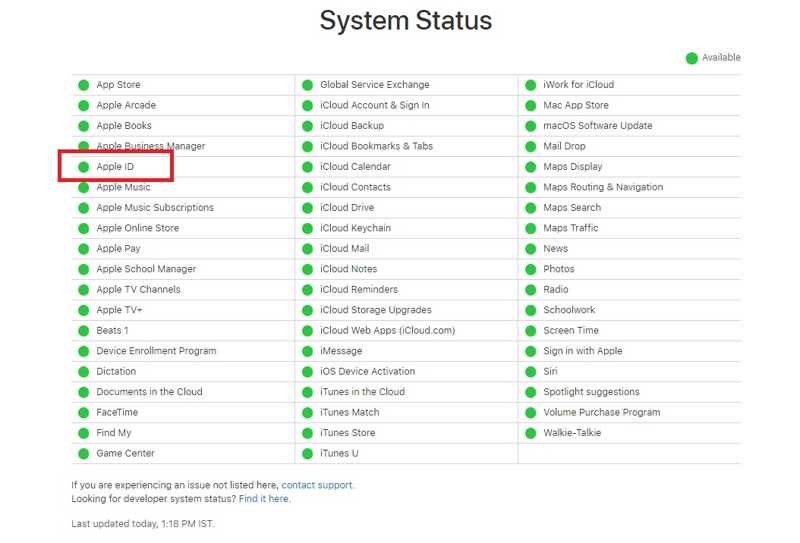Click the green status dot beside Find My

coord(84,433)
